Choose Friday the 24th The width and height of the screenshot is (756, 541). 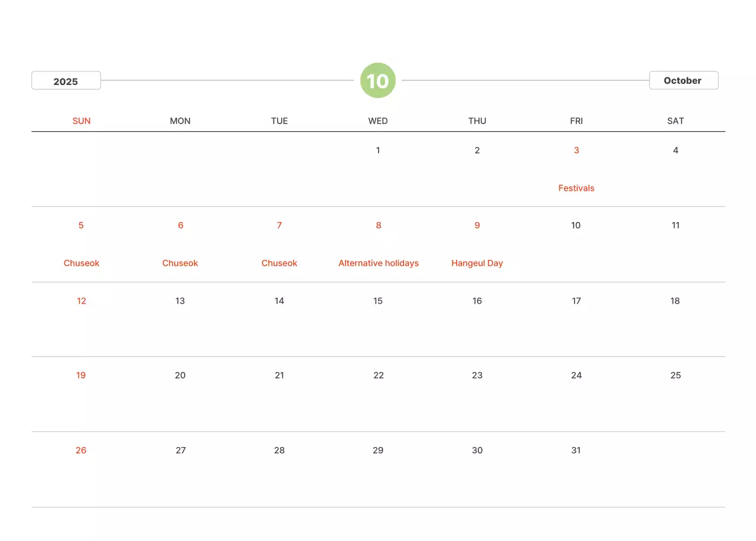point(576,376)
